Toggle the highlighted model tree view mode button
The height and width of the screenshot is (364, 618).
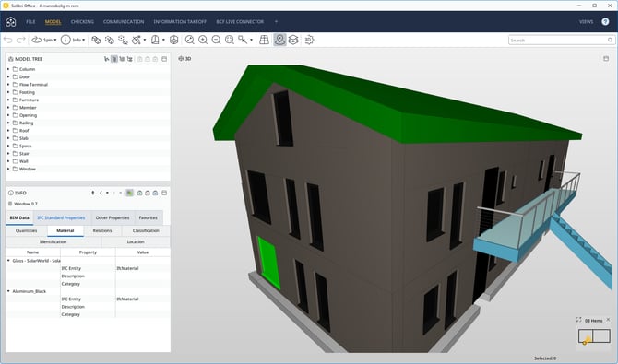click(114, 59)
